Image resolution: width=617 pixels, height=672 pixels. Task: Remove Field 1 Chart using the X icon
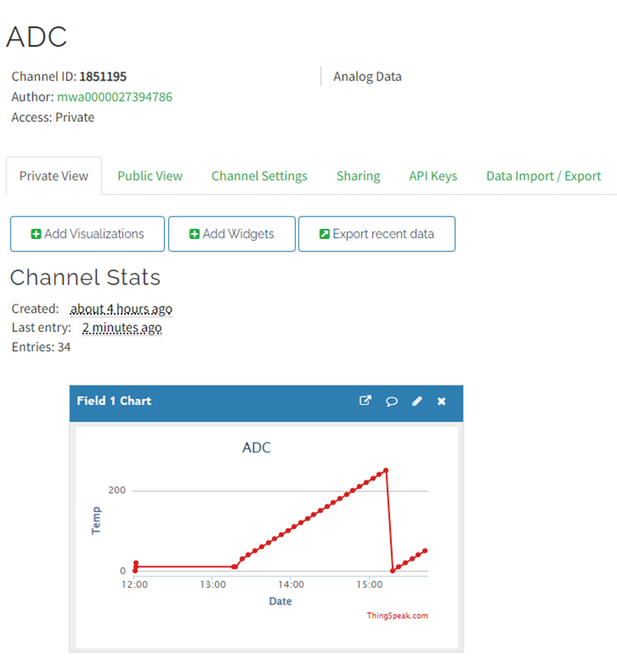click(x=442, y=401)
